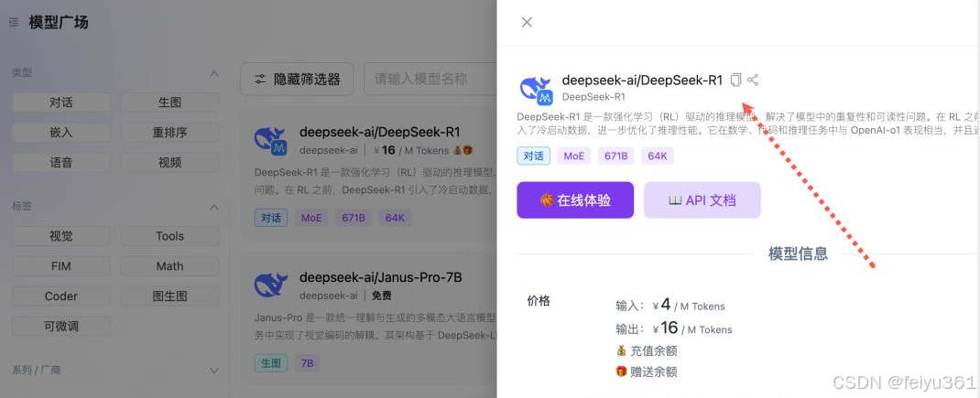This screenshot has width=980, height=398.
Task: Toggle the Coder tag filter
Action: point(61,296)
